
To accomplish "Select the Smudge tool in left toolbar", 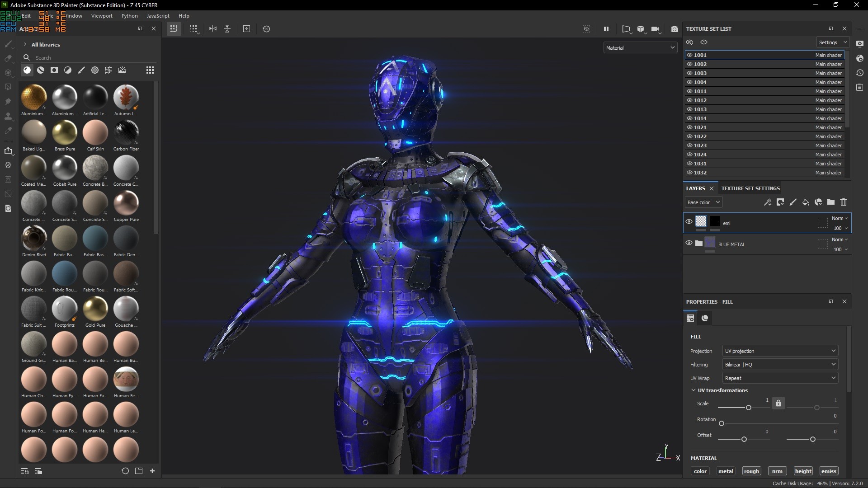I will coord(8,102).
